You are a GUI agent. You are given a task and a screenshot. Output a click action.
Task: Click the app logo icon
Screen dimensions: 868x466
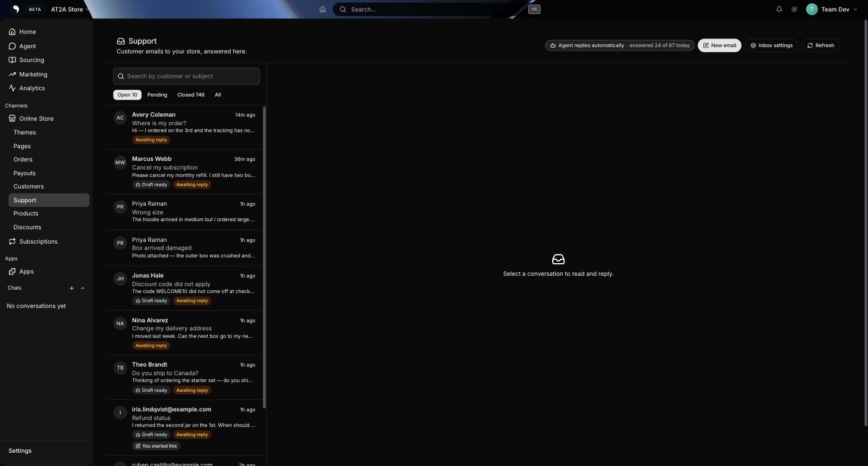point(15,9)
